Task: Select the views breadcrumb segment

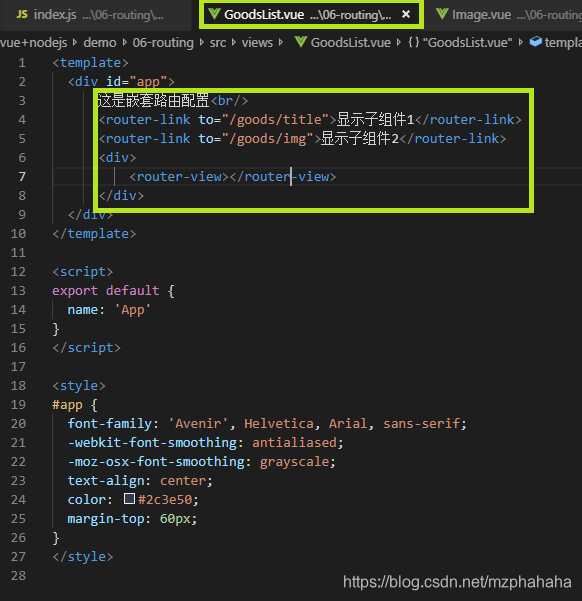Action: (x=257, y=43)
